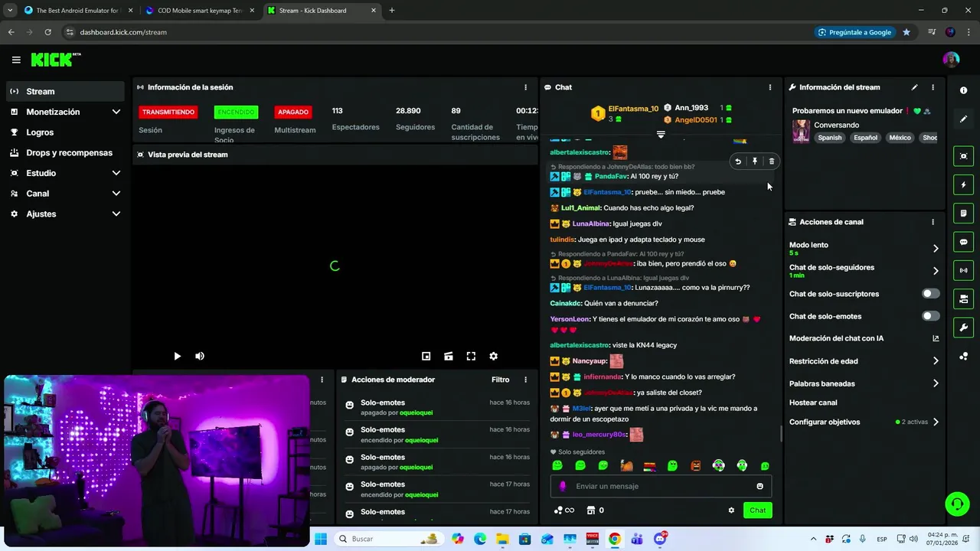Image resolution: width=980 pixels, height=551 pixels.
Task: Toggle Chat de solo-emotes switch
Action: [930, 316]
